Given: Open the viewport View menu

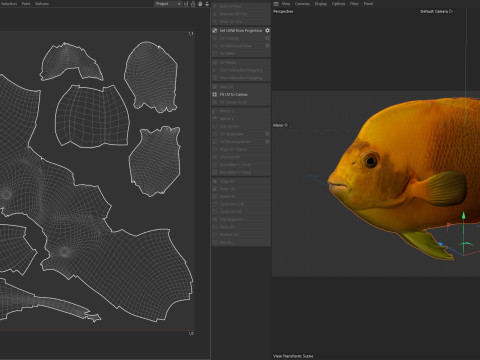Looking at the screenshot, I should tap(286, 4).
